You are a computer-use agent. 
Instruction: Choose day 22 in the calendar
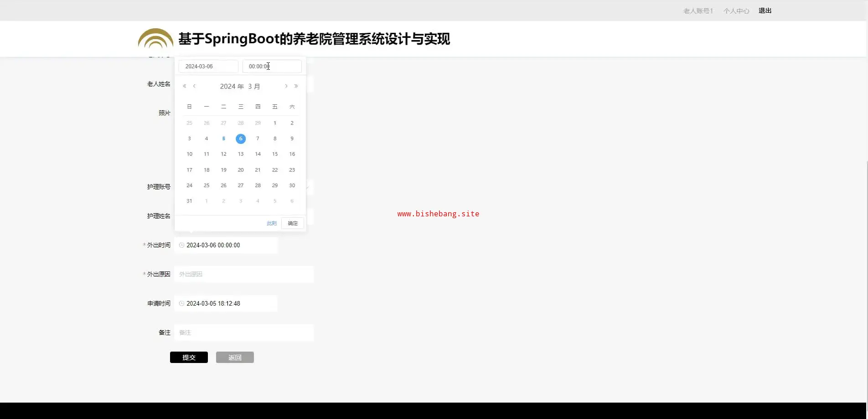pyautogui.click(x=275, y=170)
